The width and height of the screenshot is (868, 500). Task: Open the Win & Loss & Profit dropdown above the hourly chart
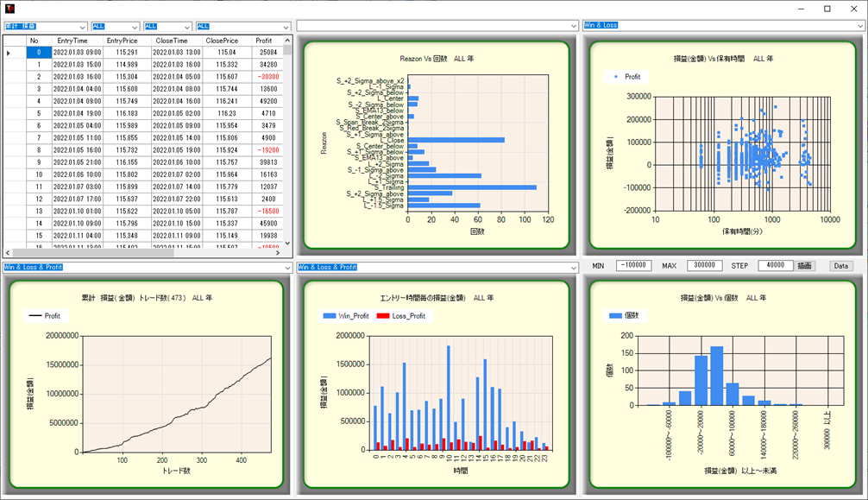[x=573, y=268]
